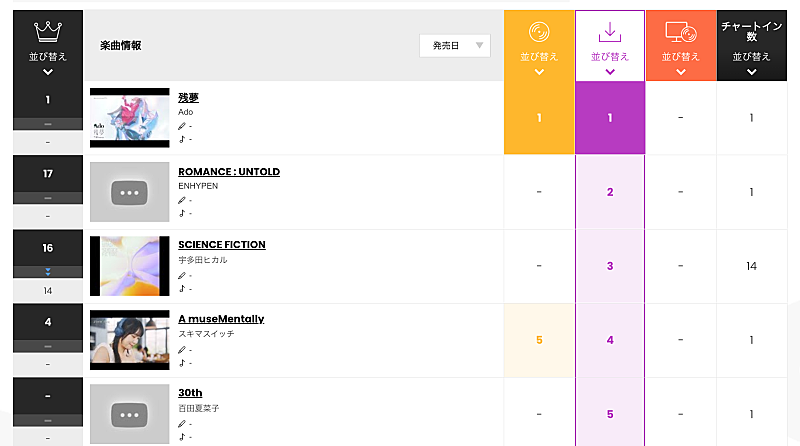Open the A museMentally song link

[221, 319]
